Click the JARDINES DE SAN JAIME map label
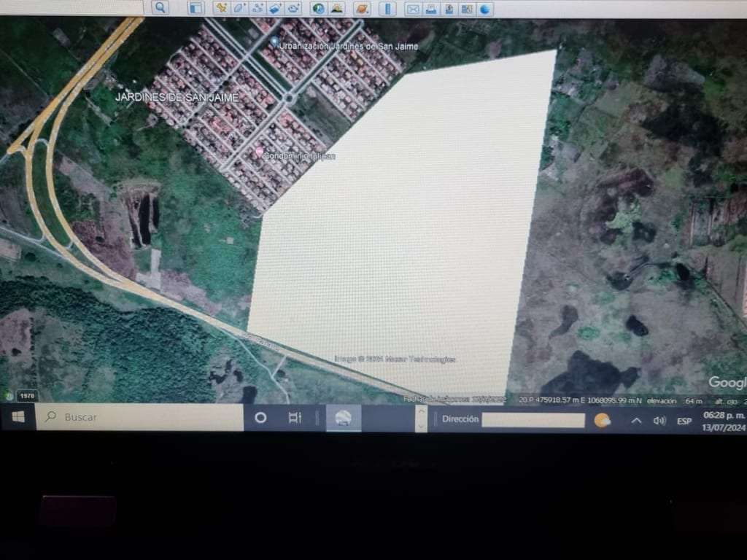747x560 pixels. tap(177, 97)
